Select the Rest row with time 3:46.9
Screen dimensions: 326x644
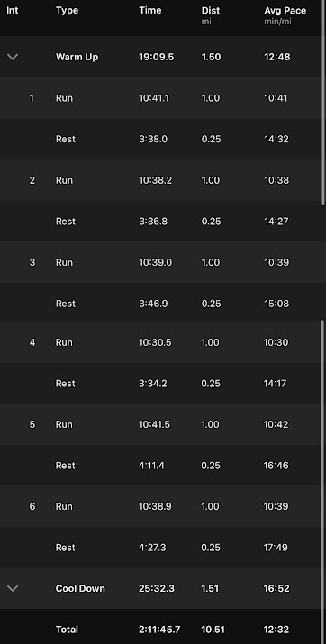(x=161, y=304)
